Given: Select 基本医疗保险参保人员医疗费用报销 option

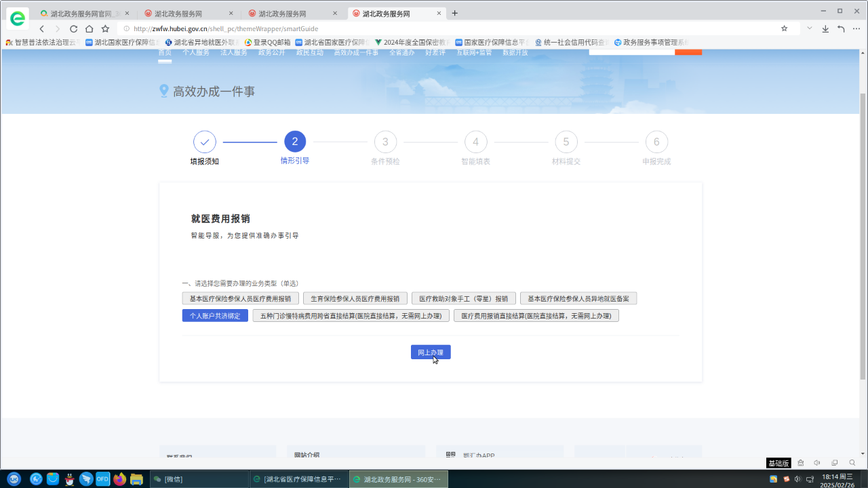Looking at the screenshot, I should (240, 298).
